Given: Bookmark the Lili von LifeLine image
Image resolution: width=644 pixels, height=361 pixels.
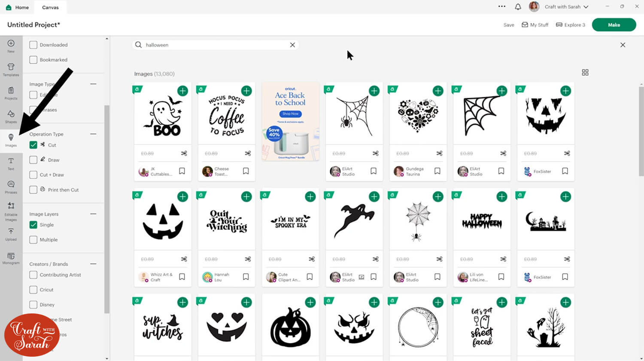Looking at the screenshot, I should [x=501, y=277].
